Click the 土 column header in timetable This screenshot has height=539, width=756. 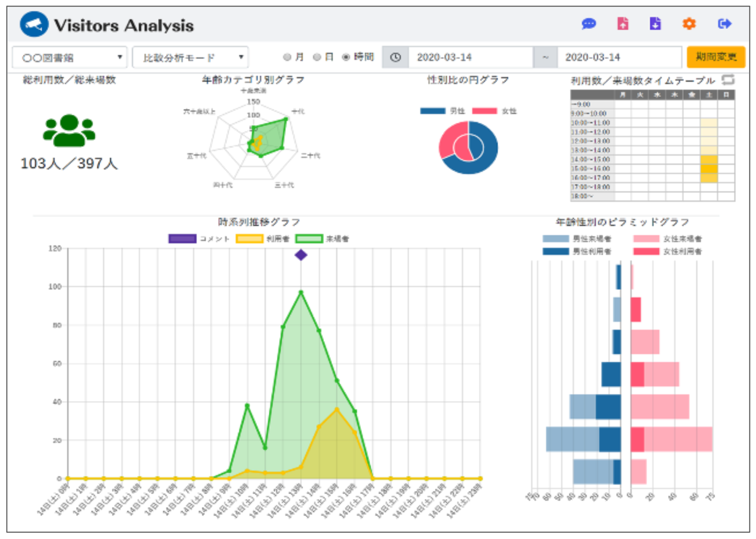709,95
